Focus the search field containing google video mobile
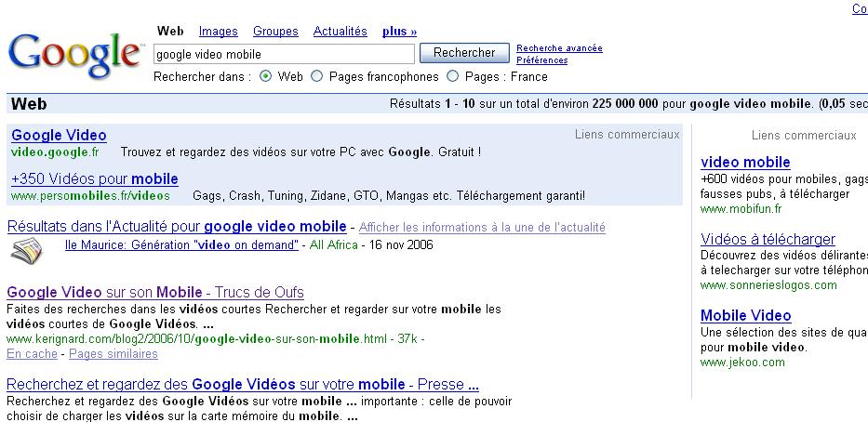This screenshot has height=422, width=868. [x=284, y=54]
